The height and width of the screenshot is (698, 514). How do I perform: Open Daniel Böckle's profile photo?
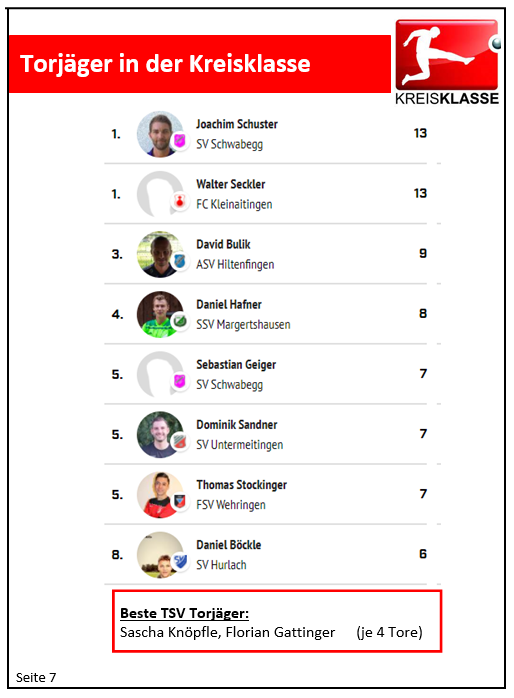click(x=160, y=555)
